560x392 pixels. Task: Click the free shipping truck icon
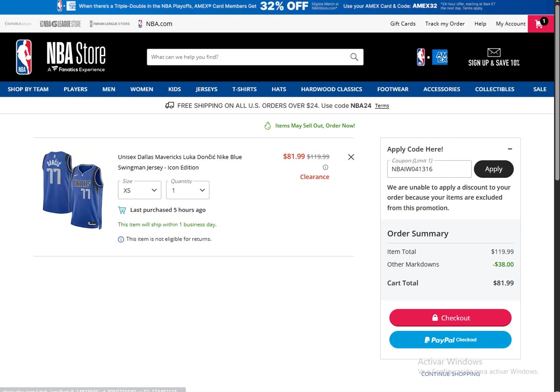[169, 106]
